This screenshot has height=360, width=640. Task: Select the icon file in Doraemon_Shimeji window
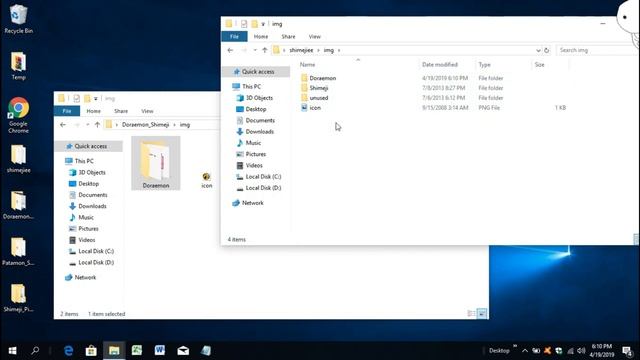coord(207,180)
